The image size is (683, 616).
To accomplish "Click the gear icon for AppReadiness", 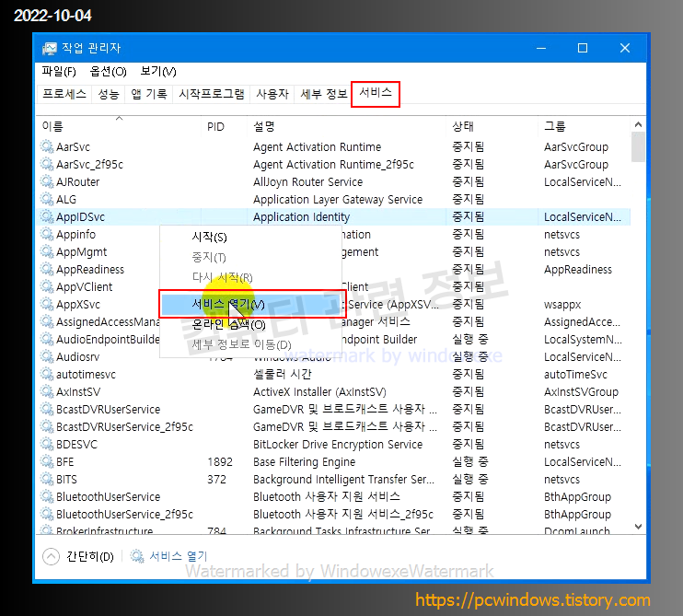I will click(47, 269).
